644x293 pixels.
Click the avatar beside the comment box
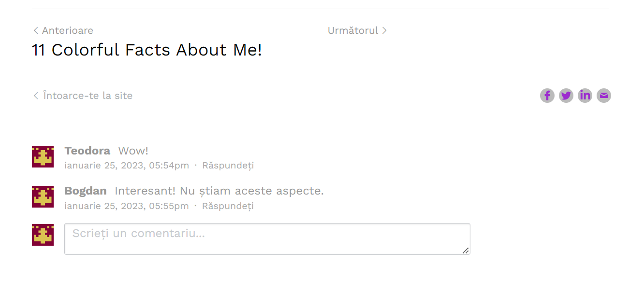43,235
